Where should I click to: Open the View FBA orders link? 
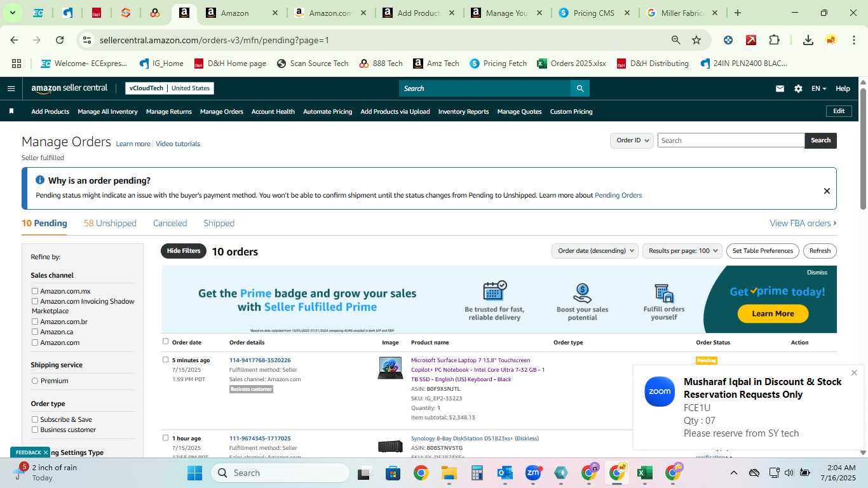[x=803, y=223]
